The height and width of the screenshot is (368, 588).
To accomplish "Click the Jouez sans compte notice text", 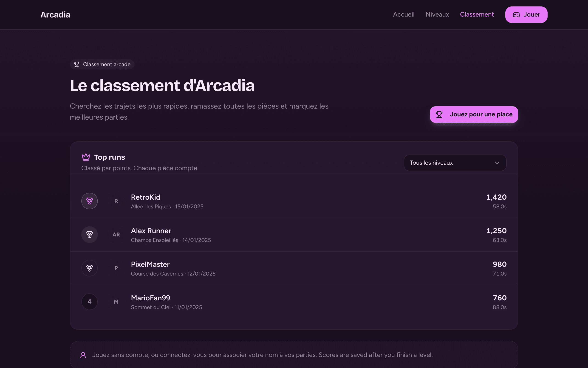I will pyautogui.click(x=262, y=355).
